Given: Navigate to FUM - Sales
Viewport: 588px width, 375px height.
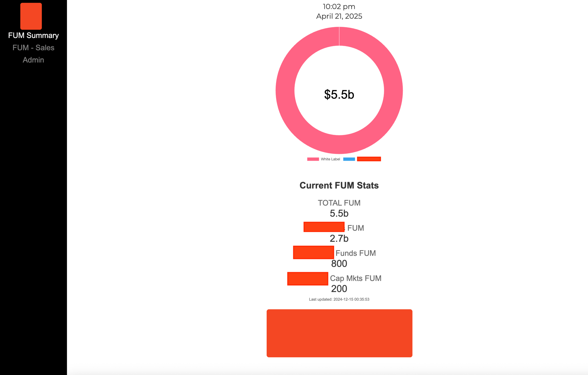Looking at the screenshot, I should point(34,48).
